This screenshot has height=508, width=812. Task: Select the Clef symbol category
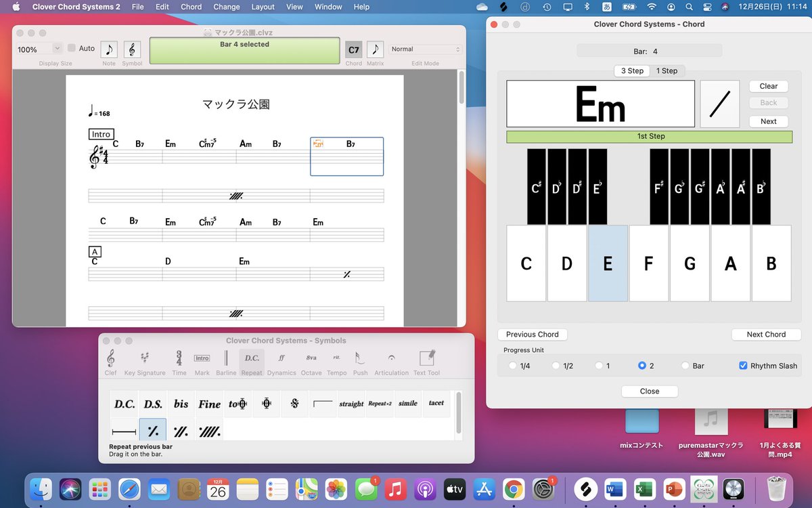[110, 362]
